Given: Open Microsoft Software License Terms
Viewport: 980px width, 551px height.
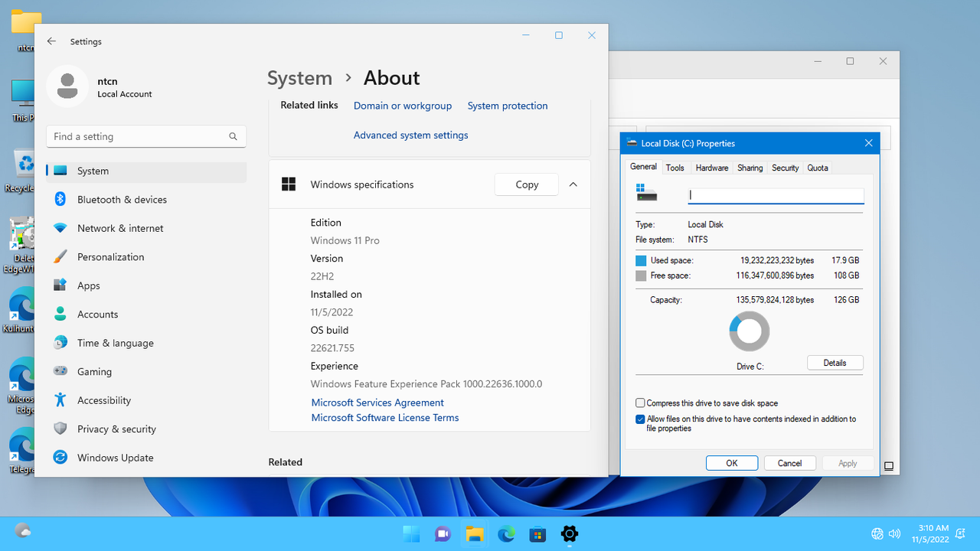Looking at the screenshot, I should pos(385,418).
